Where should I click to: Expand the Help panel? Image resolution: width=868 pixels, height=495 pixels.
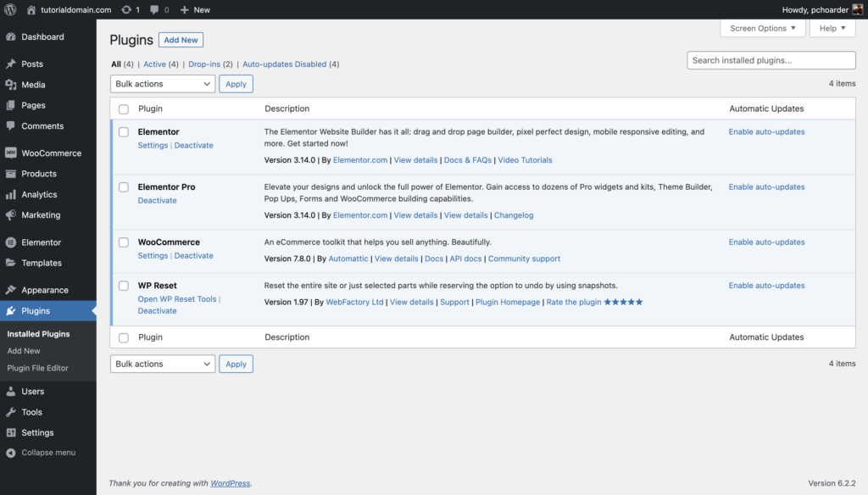click(x=832, y=28)
